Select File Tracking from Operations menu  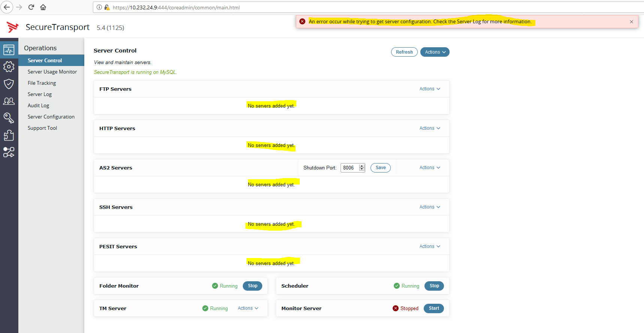pyautogui.click(x=42, y=83)
